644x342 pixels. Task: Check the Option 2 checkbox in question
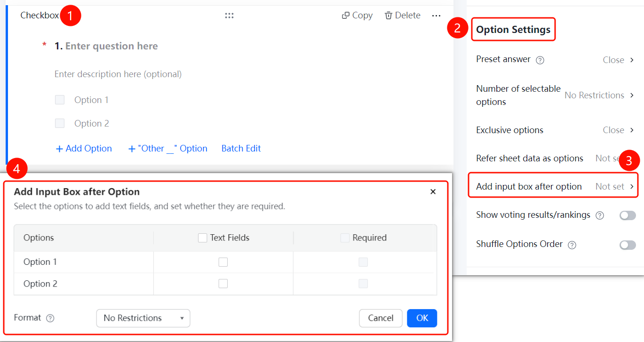[x=60, y=123]
